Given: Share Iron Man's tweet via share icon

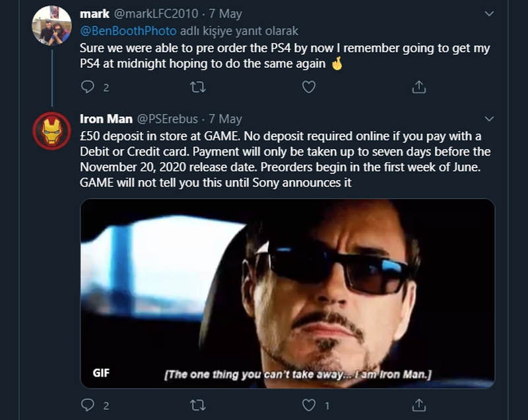Looking at the screenshot, I should [x=418, y=404].
